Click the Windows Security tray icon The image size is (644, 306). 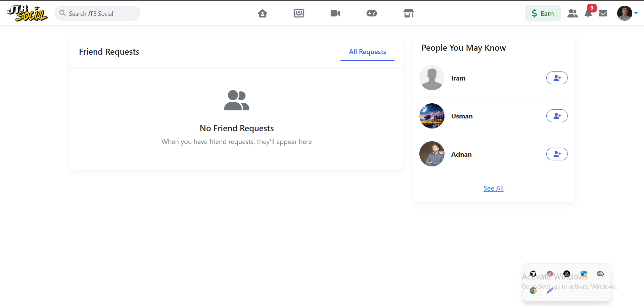click(584, 274)
